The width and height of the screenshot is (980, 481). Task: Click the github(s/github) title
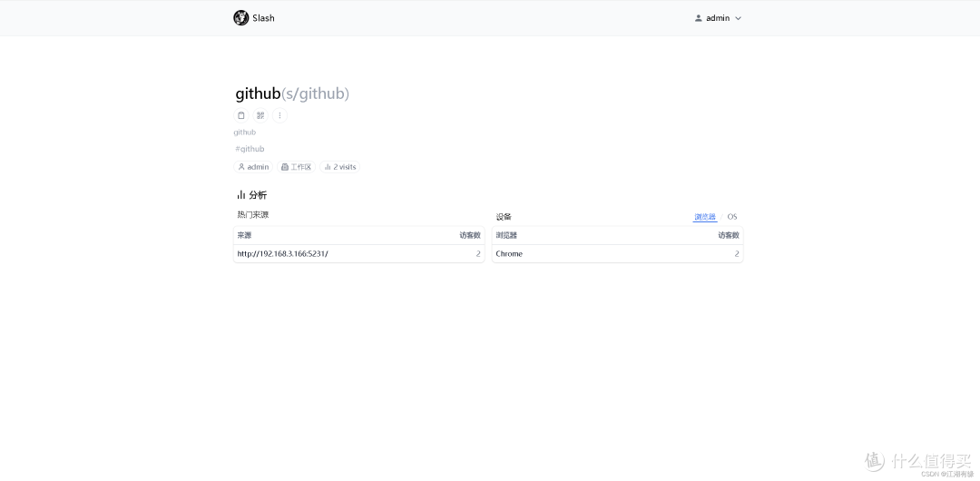tap(292, 93)
